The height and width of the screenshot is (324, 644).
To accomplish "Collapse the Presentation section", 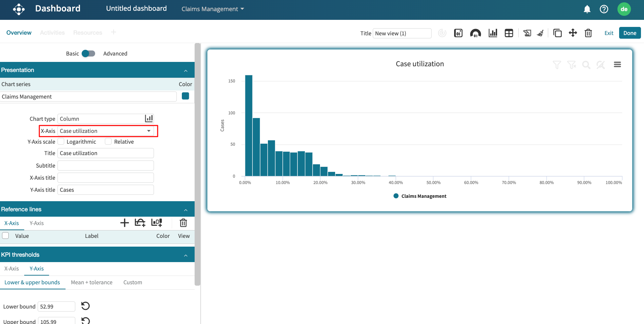I will coord(186,70).
